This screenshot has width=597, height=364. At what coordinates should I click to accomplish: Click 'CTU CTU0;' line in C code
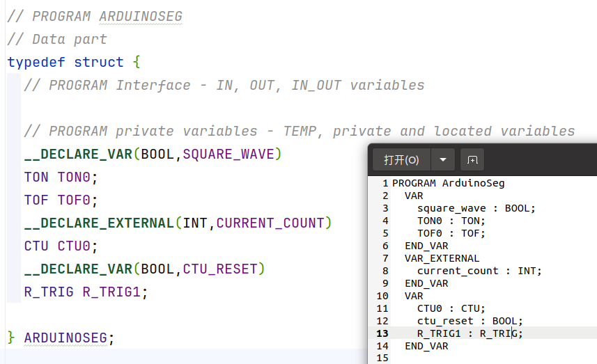[x=61, y=246]
